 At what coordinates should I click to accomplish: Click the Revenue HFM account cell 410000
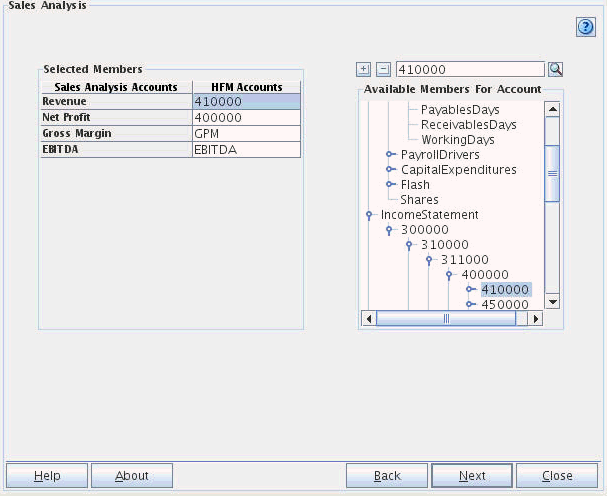click(x=246, y=101)
